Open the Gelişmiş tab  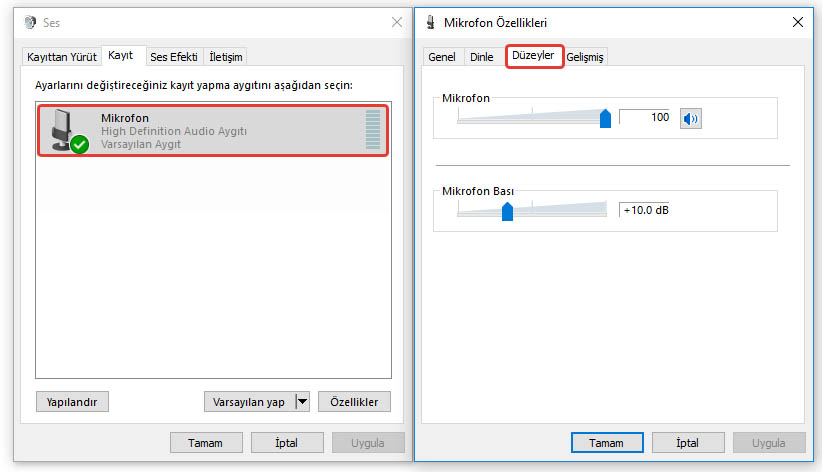click(x=585, y=57)
